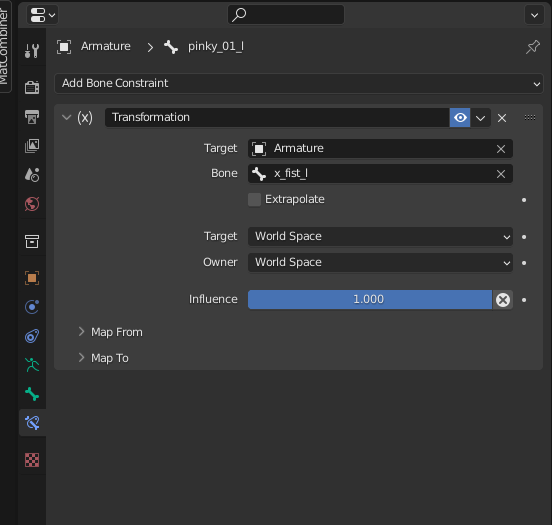Enable the Extrapolate checkbox

254,200
